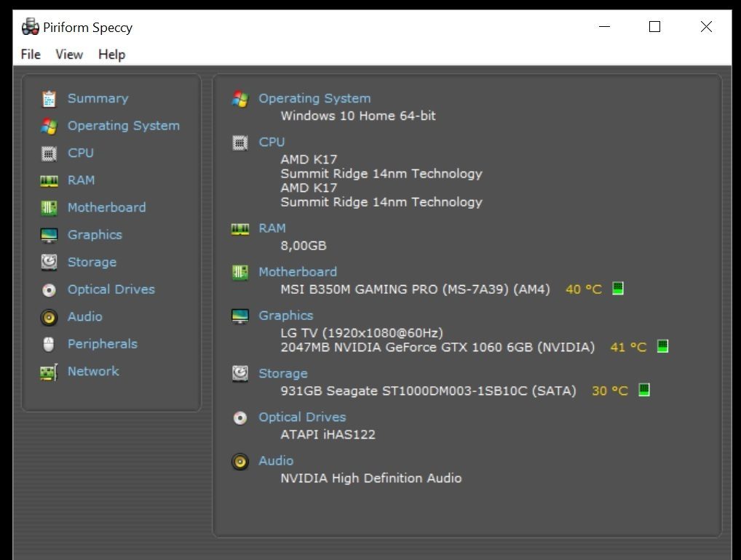Open Peripherals section in sidebar

point(103,344)
